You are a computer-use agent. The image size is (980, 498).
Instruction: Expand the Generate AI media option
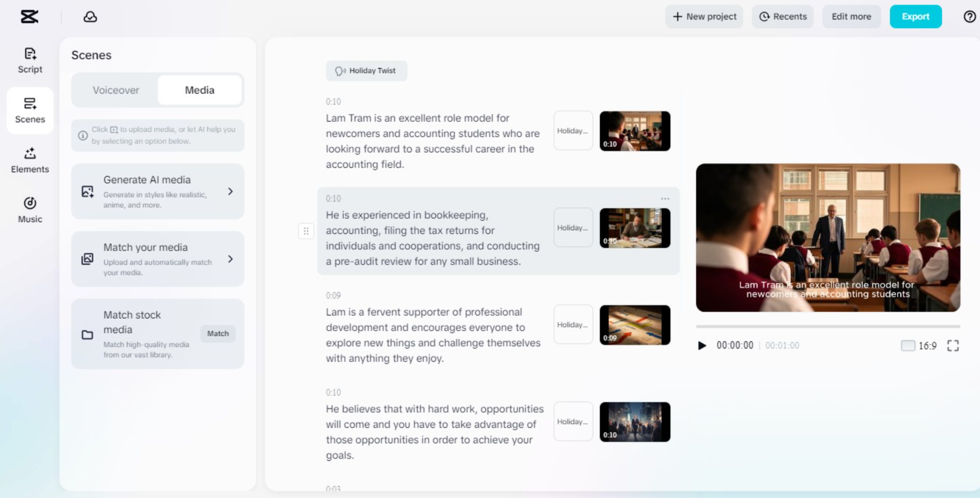tap(231, 191)
